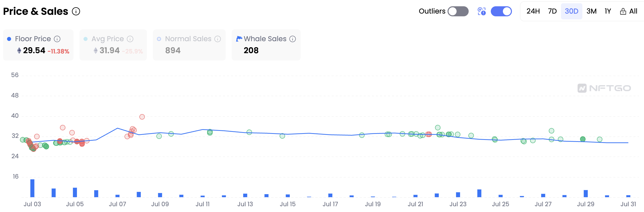Image resolution: width=644 pixels, height=212 pixels.
Task: Select the 1Y time range tab
Action: coord(608,11)
